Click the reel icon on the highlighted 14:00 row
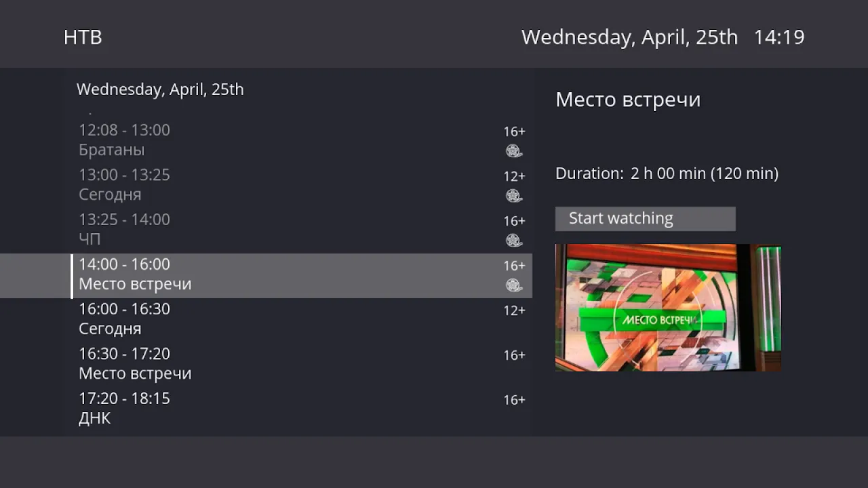The width and height of the screenshot is (868, 488). (x=514, y=285)
